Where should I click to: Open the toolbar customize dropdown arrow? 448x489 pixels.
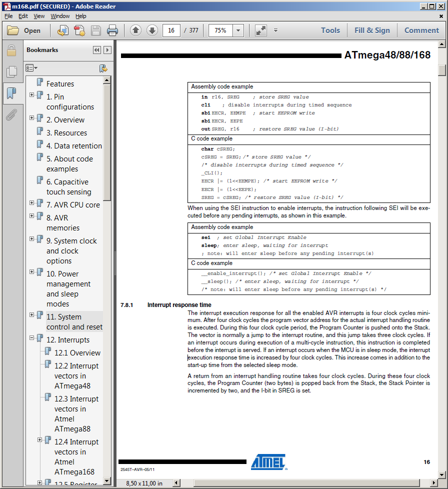pos(275,30)
